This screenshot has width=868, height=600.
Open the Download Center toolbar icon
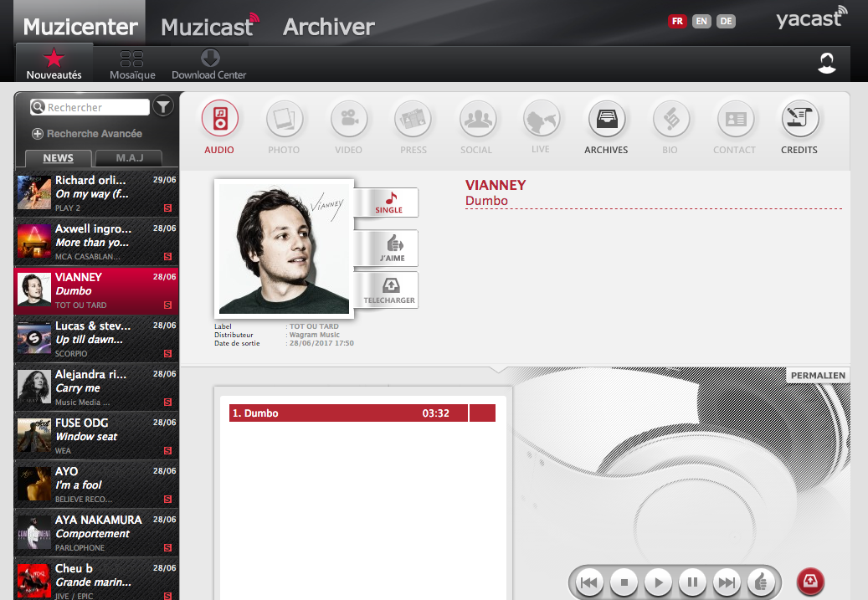pyautogui.click(x=209, y=59)
